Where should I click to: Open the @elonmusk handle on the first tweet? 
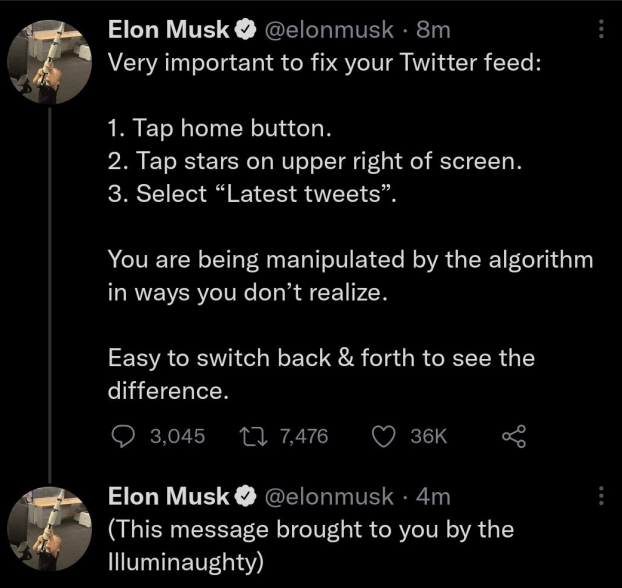click(x=329, y=31)
